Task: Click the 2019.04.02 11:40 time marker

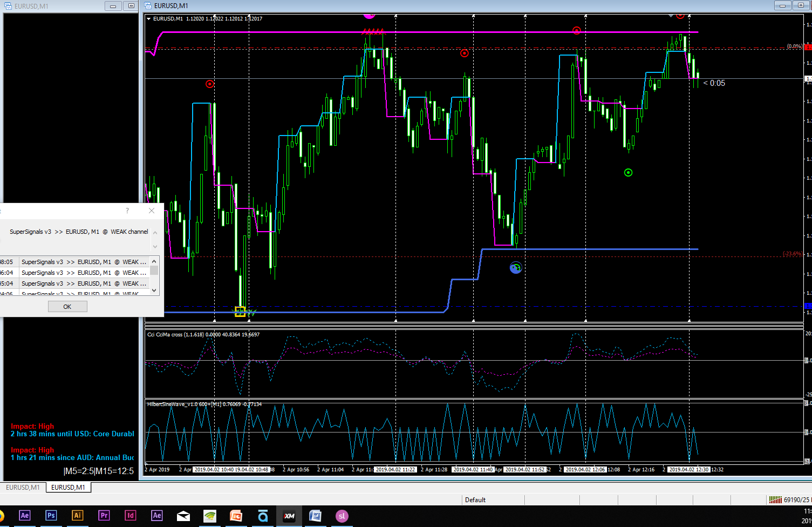Action: tap(473, 470)
